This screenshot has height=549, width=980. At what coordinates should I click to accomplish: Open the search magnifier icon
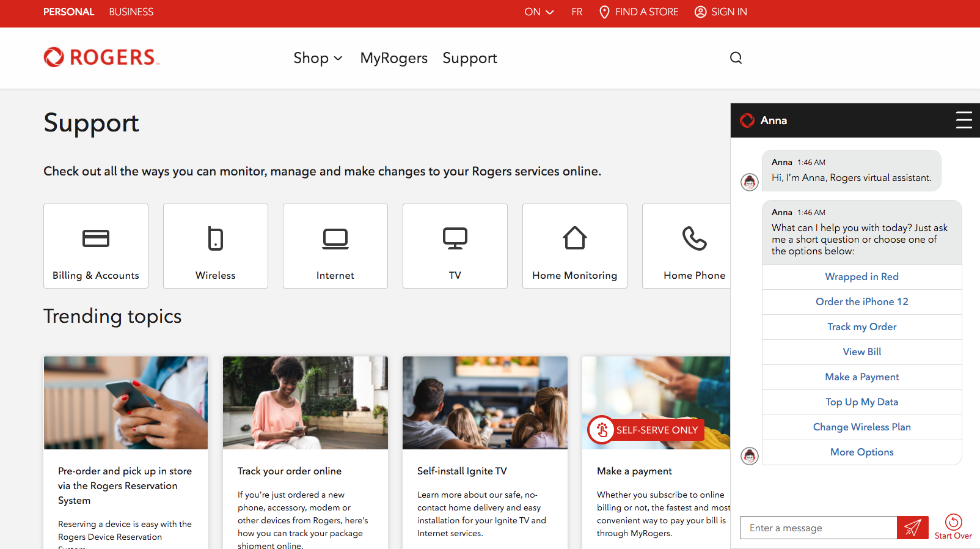736,57
